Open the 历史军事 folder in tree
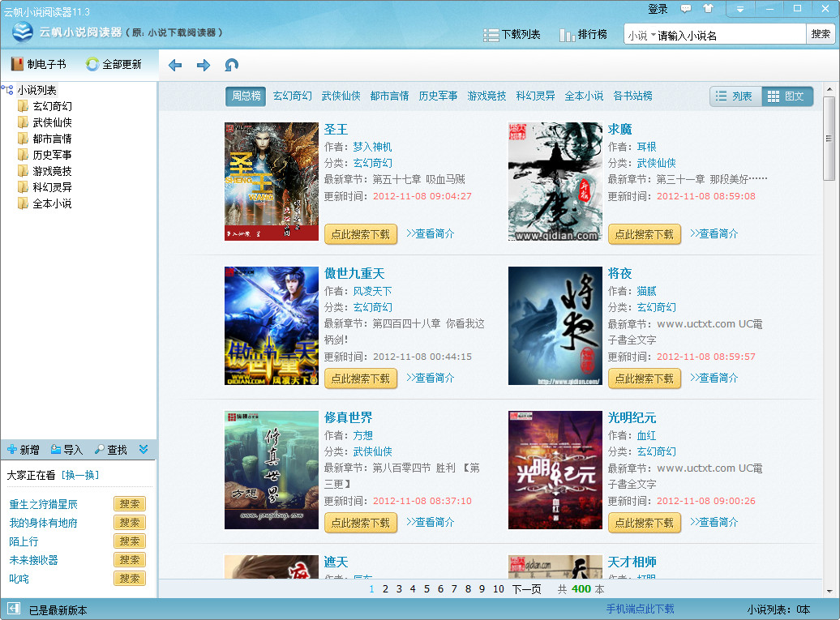Viewport: 840px width, 620px height. [x=52, y=155]
